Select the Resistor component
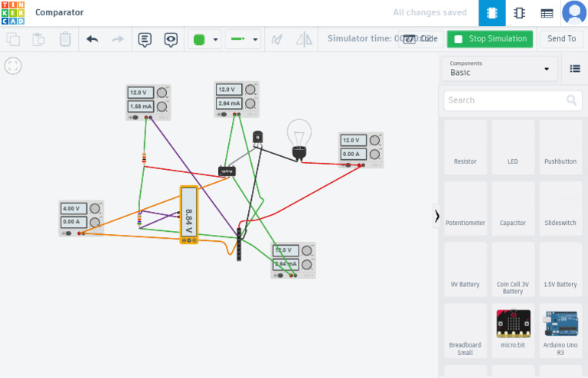Image resolution: width=588 pixels, height=378 pixels. [465, 147]
